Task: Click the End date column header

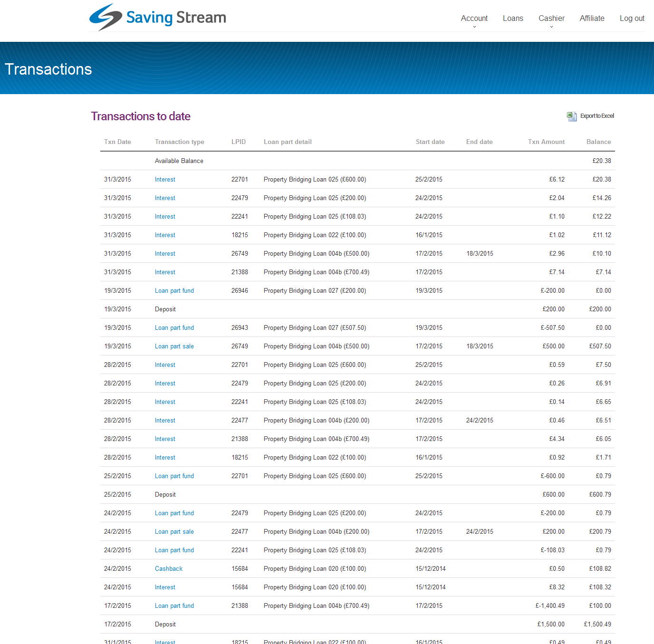Action: pos(479,142)
